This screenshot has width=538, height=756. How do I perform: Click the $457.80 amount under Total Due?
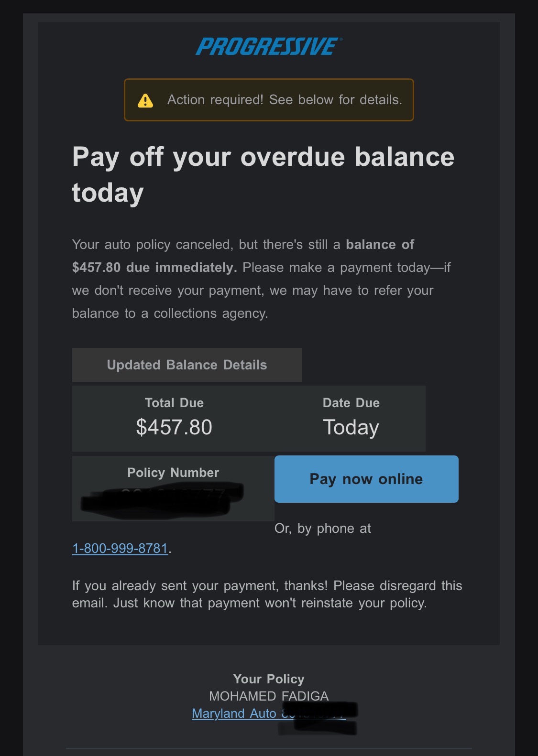(x=174, y=427)
